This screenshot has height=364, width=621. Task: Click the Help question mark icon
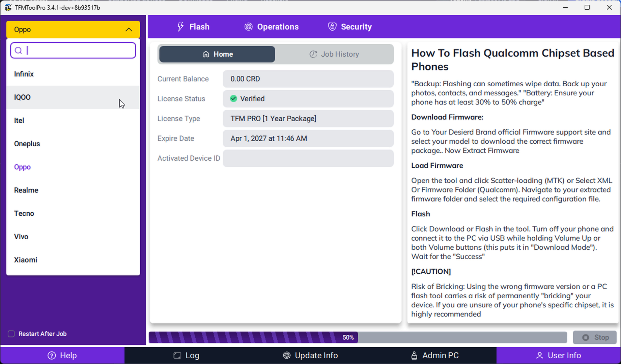pos(51,355)
